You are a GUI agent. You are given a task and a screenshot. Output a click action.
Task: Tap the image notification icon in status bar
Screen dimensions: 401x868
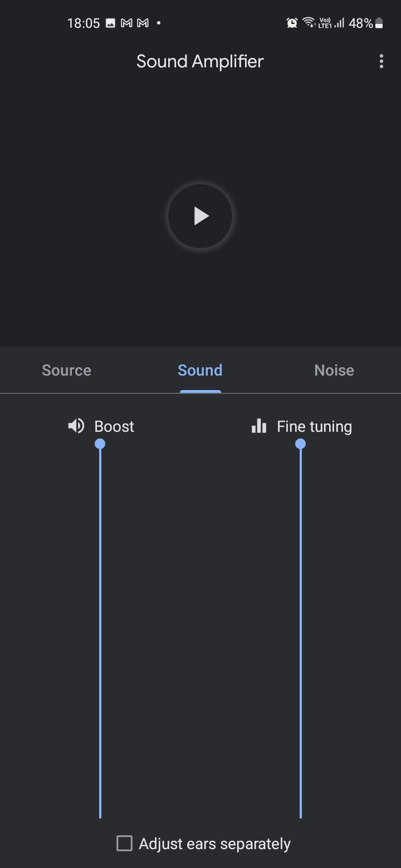tap(110, 23)
